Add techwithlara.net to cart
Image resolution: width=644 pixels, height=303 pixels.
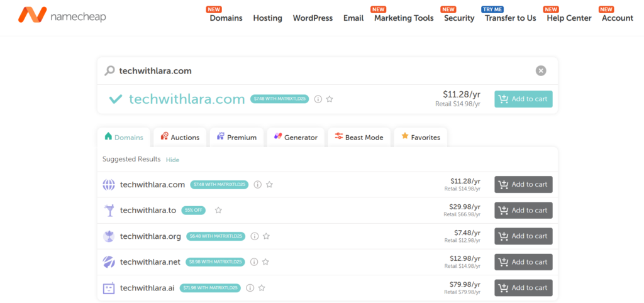point(523,262)
